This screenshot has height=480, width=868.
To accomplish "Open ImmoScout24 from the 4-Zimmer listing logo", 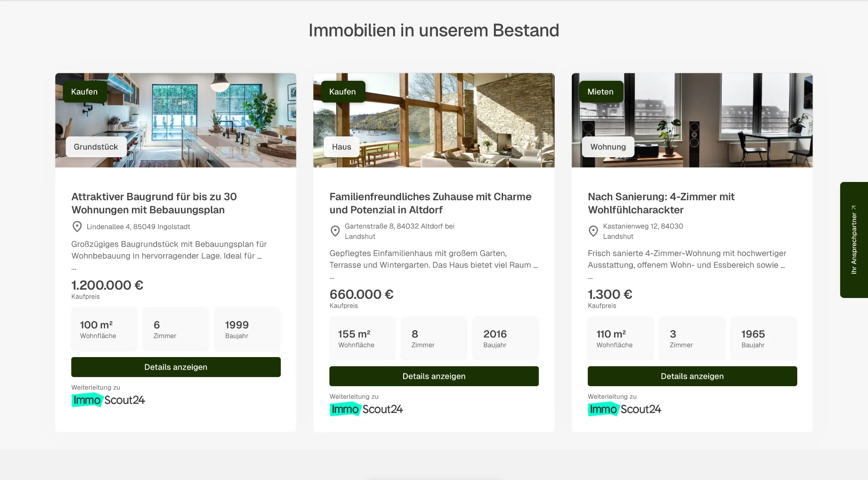I will tap(625, 409).
